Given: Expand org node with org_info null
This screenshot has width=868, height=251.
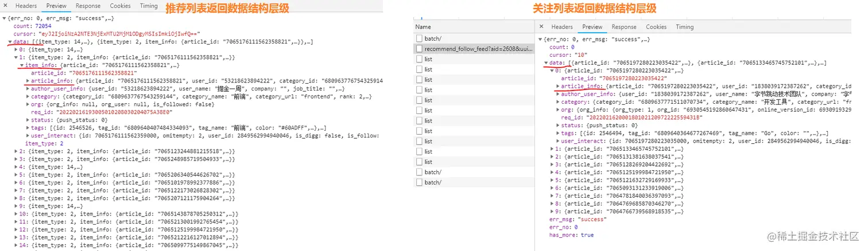Looking at the screenshot, I should [x=27, y=104].
